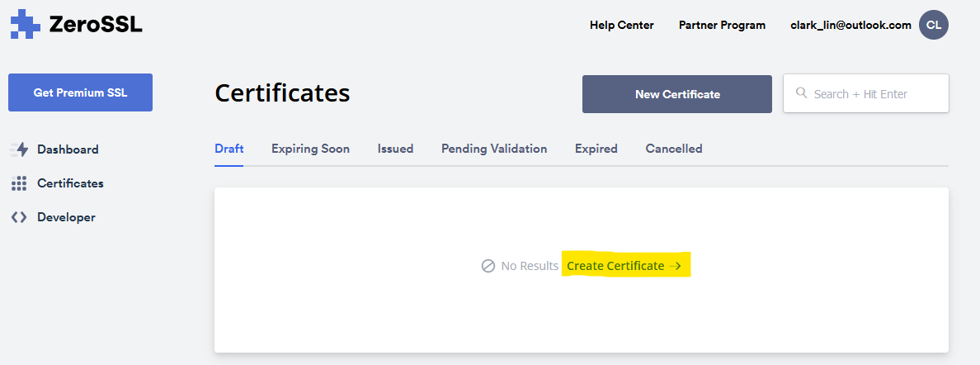Viewport: 980px width, 365px height.
Task: View the Expired tab
Action: [x=596, y=149]
